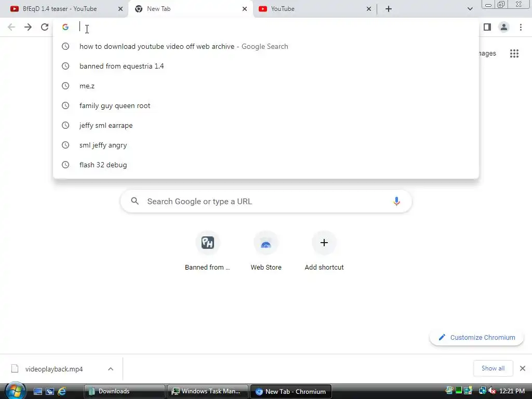The width and height of the screenshot is (532, 399).
Task: Click Switch between windows quick launch icon
Action: pos(50,391)
